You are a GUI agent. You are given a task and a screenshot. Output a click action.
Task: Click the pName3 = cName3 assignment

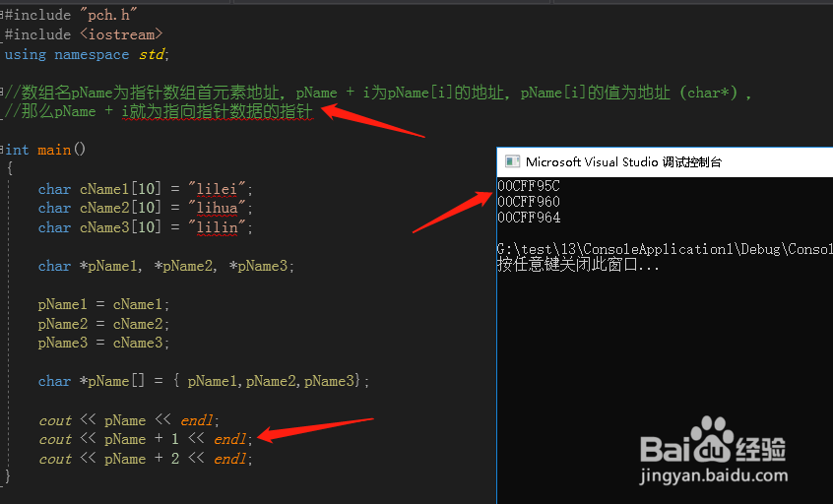(x=103, y=343)
